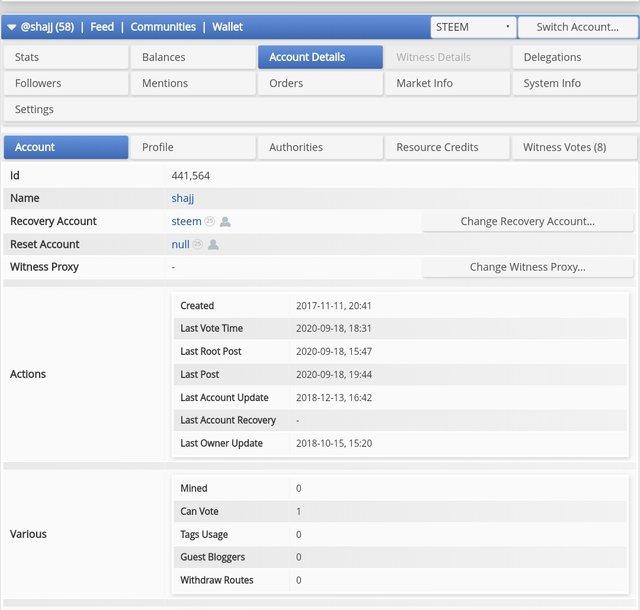Click the Mined label
This screenshot has height=610, width=640.
click(194, 488)
